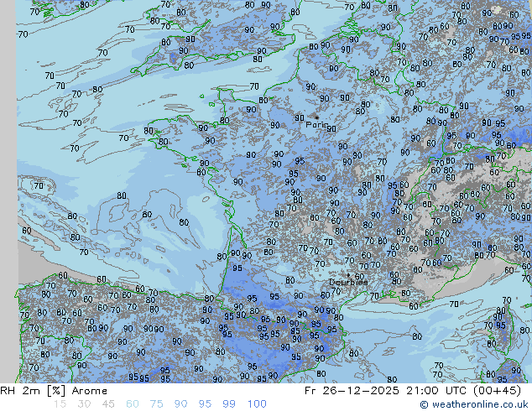Viewport: 532px width, 411px height.
Task: Pick the legend value 100 in the scale
Action: 257,404
